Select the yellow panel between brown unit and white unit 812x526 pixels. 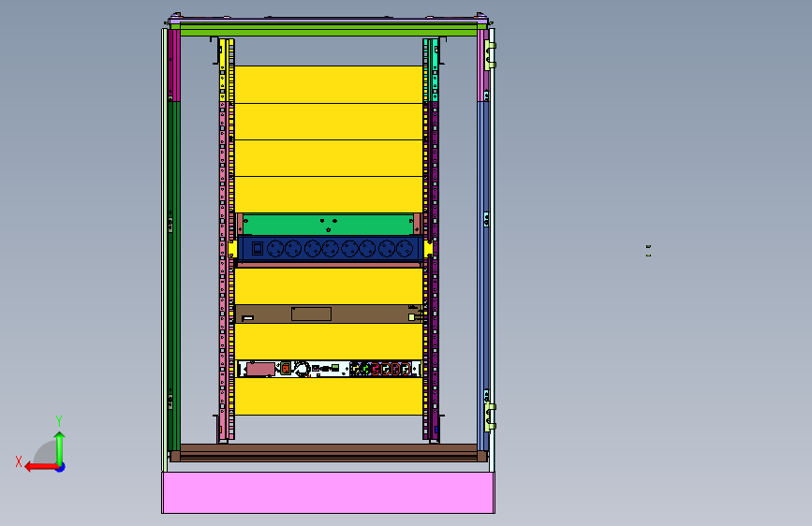(x=329, y=342)
